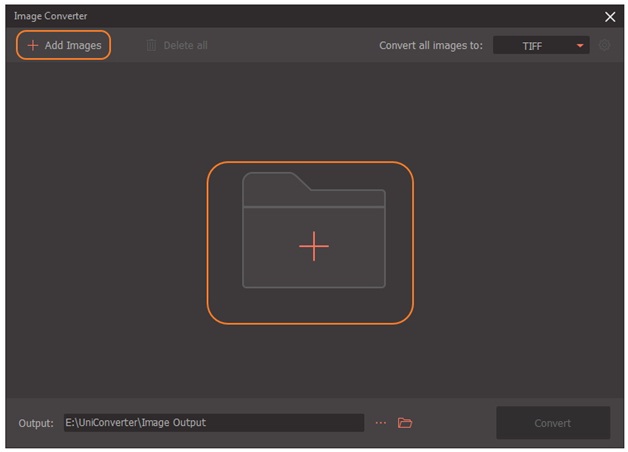Open output folder with orange folder icon
Screen dimensions: 628x452
405,423
